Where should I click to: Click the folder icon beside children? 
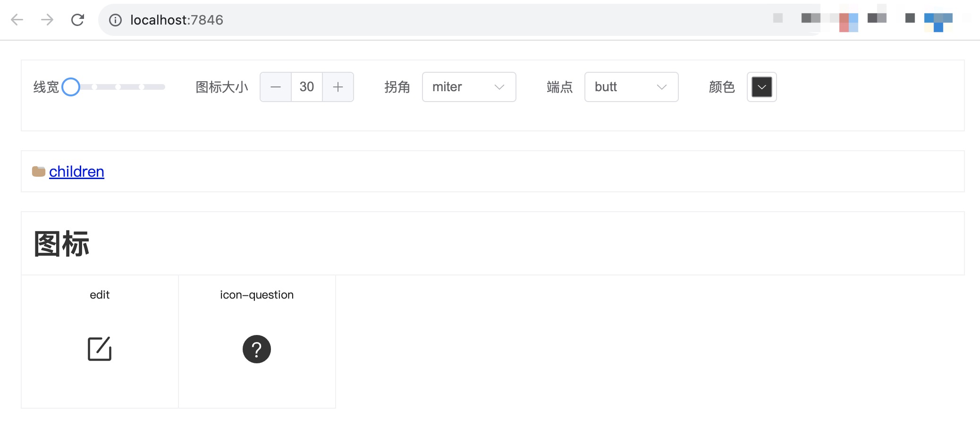coord(39,171)
